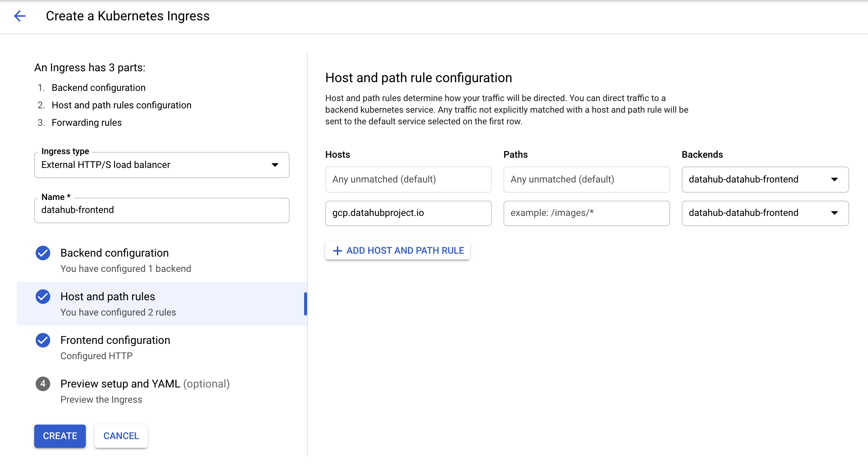The height and width of the screenshot is (466, 868).
Task: Click the Host and path rules checkmark
Action: [x=43, y=297]
